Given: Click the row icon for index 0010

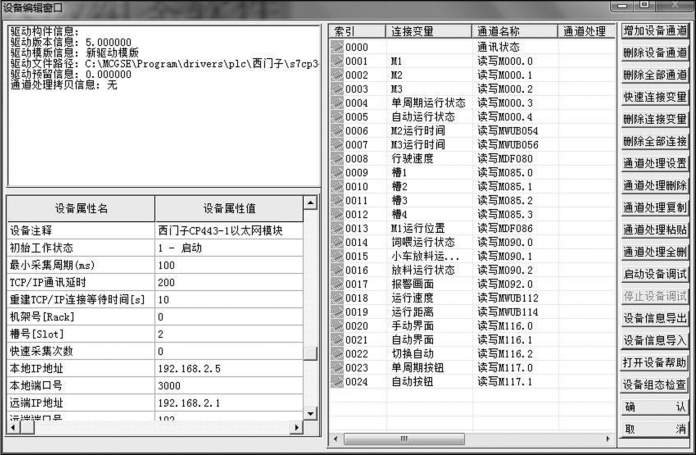Looking at the screenshot, I should pos(337,186).
